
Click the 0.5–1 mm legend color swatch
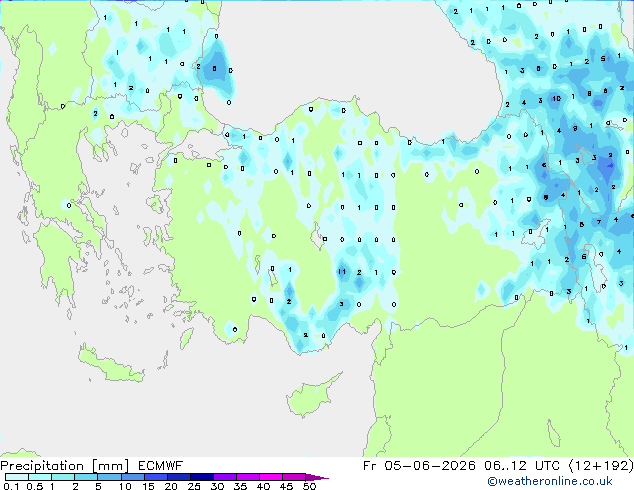pyautogui.click(x=40, y=477)
